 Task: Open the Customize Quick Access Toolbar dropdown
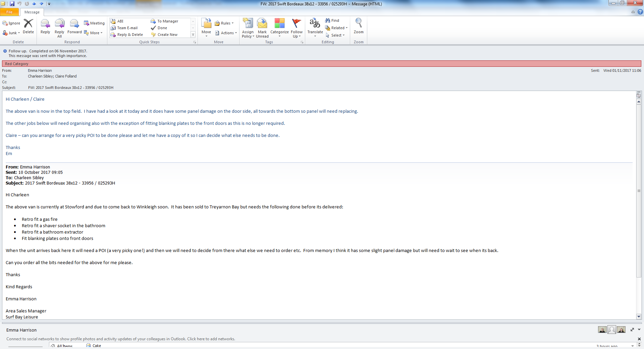click(x=49, y=4)
